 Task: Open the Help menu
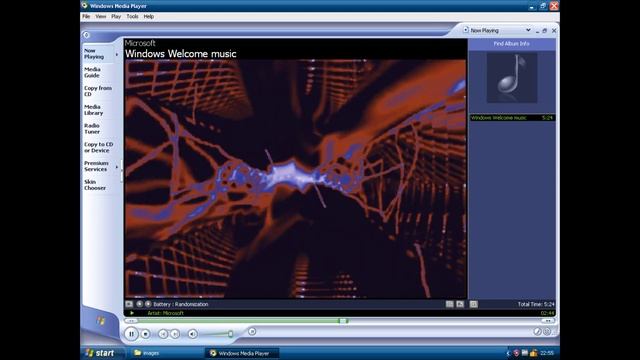[x=149, y=17]
